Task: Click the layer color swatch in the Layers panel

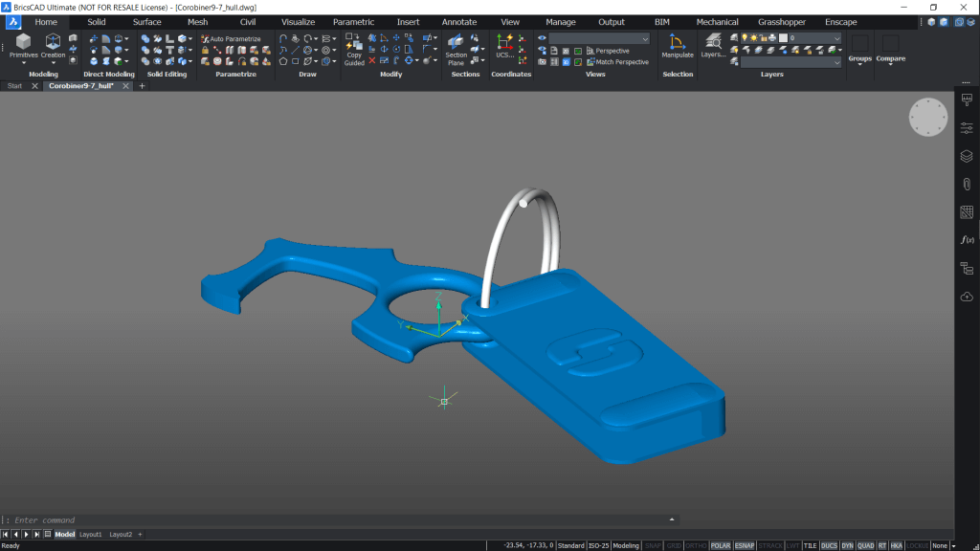Action: 783,38
